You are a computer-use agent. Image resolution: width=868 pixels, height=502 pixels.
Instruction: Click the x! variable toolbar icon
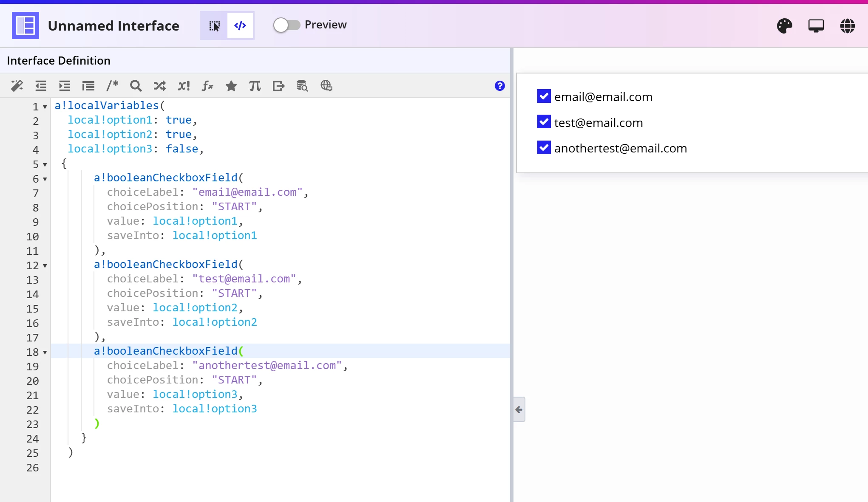[x=184, y=86]
